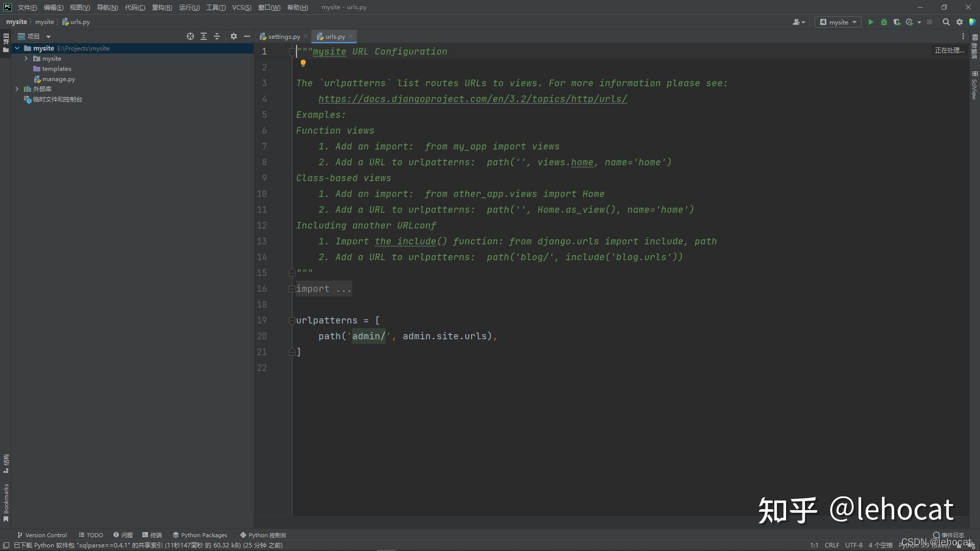Fold the docstring at line 1

coord(292,52)
